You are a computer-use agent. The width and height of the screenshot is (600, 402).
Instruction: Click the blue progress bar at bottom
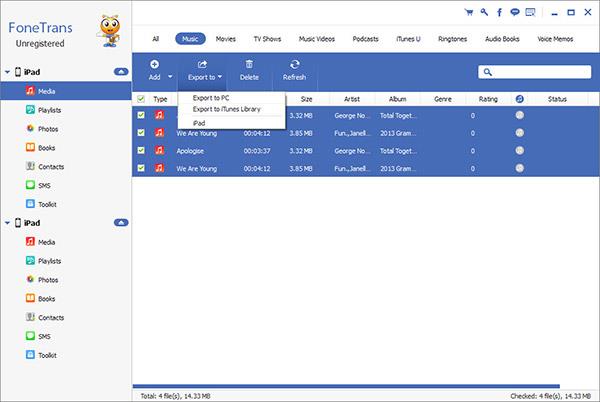click(x=346, y=386)
